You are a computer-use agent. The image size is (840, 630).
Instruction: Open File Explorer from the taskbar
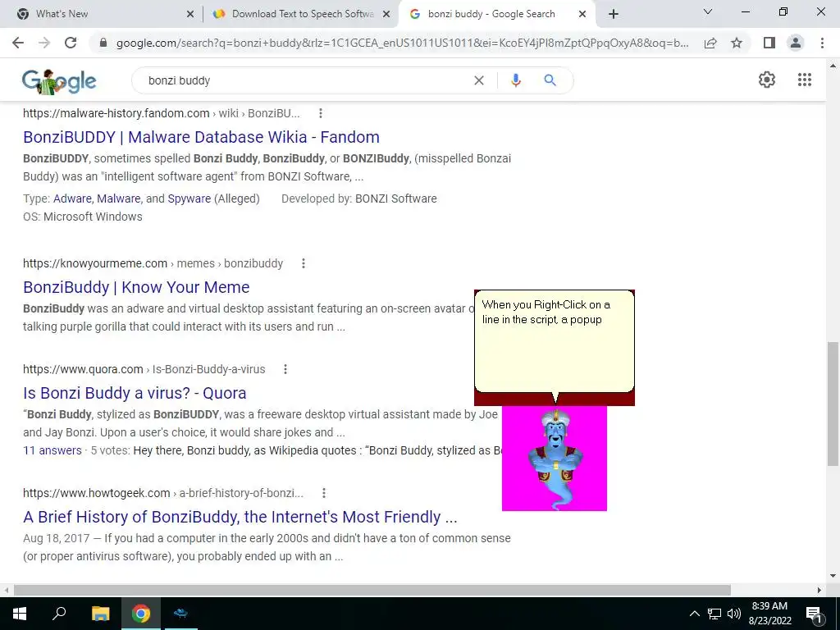(x=100, y=614)
